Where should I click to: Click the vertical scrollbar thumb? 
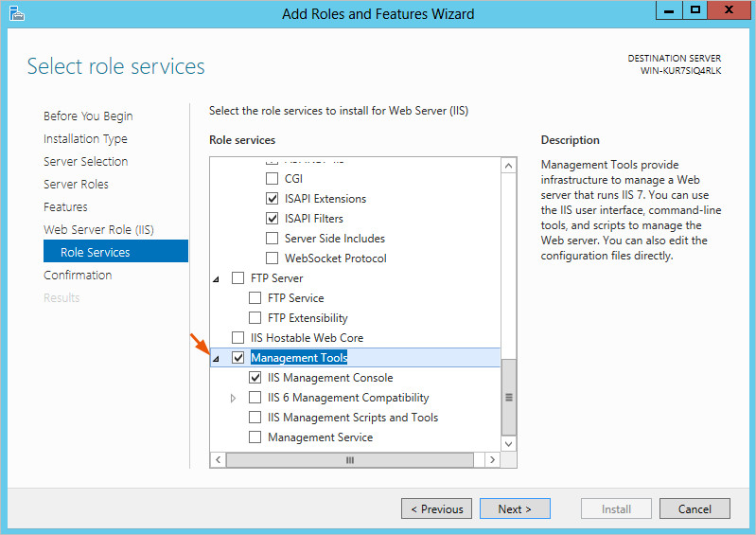(509, 397)
